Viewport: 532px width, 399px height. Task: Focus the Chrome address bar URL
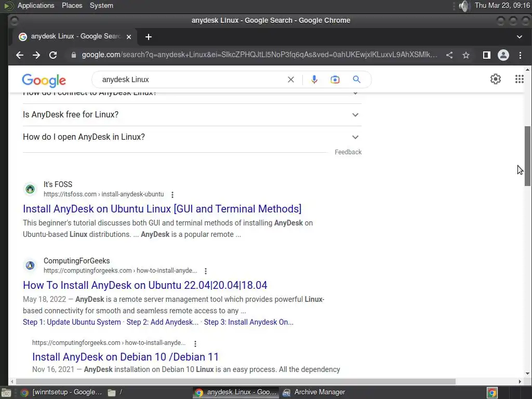pos(259,55)
